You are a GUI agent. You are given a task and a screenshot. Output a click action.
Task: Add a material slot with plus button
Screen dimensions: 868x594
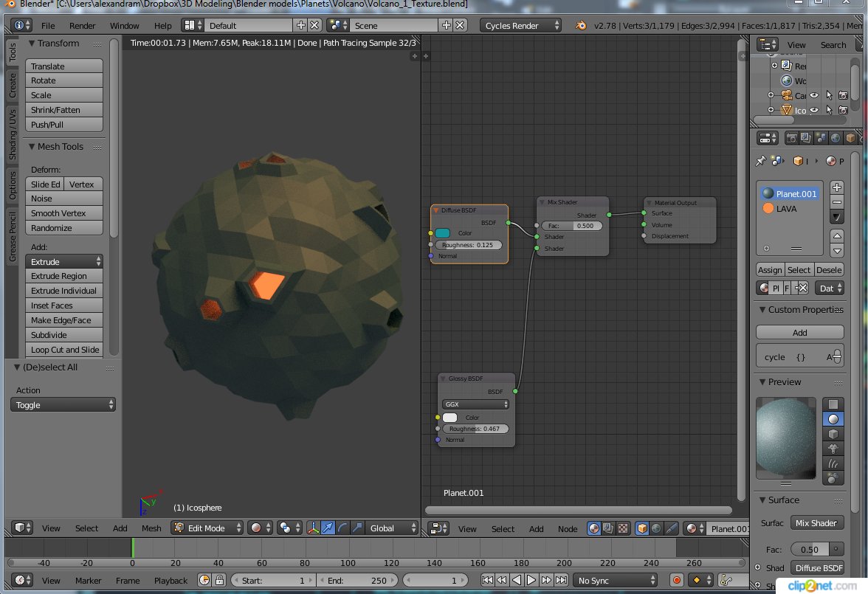837,187
